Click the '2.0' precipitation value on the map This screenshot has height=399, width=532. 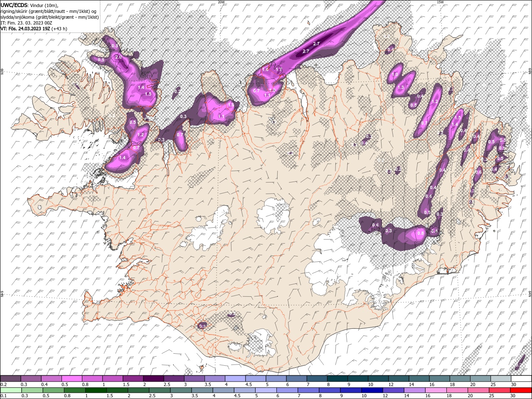[x=118, y=57]
